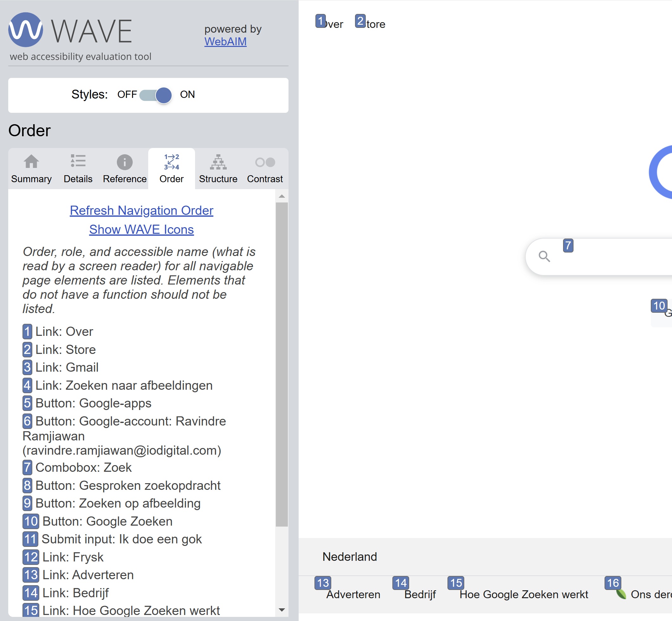Click the scrollbar down arrow in sidebar
The height and width of the screenshot is (621, 672).
(282, 610)
